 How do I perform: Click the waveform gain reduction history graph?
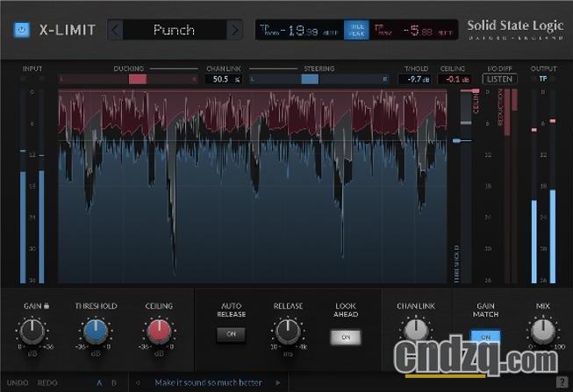coord(253,186)
